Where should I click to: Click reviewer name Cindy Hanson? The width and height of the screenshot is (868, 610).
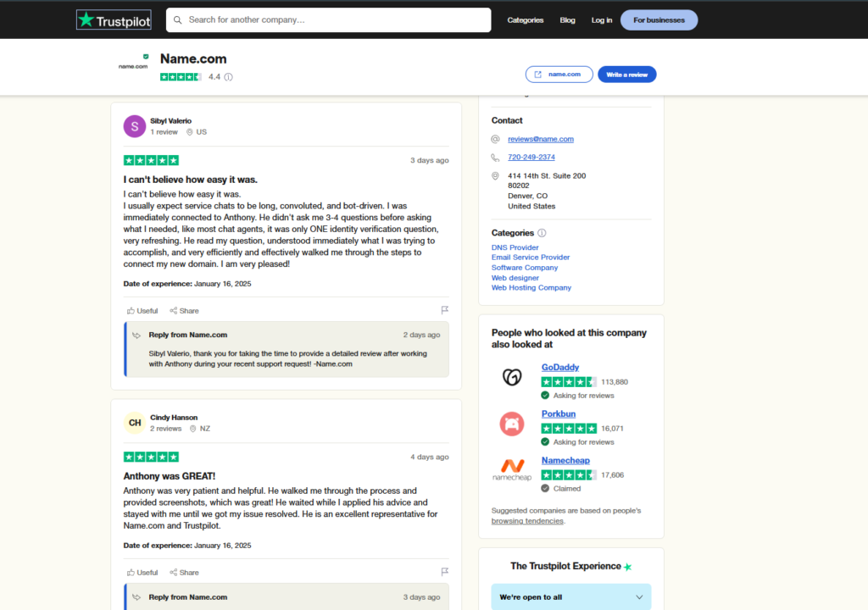point(174,418)
